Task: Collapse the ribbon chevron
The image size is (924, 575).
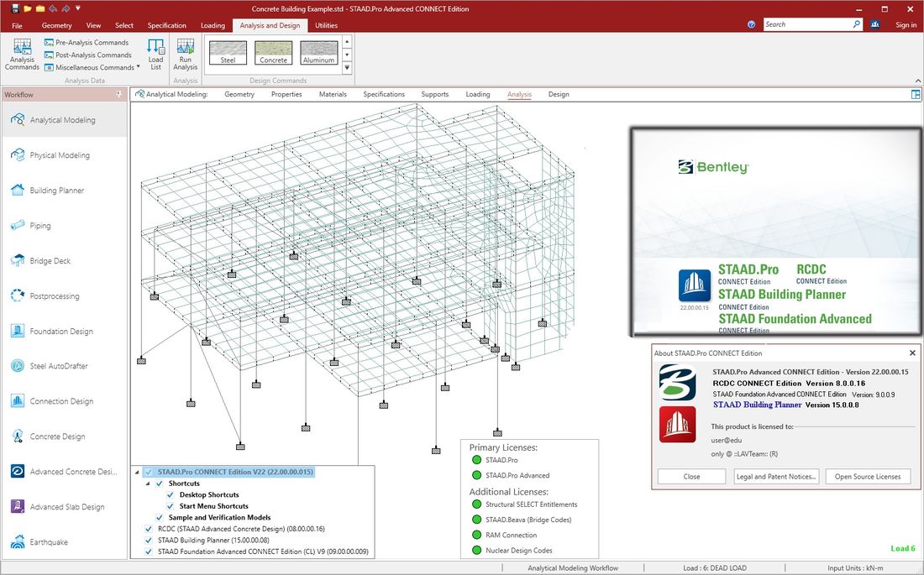Action: coord(917,81)
